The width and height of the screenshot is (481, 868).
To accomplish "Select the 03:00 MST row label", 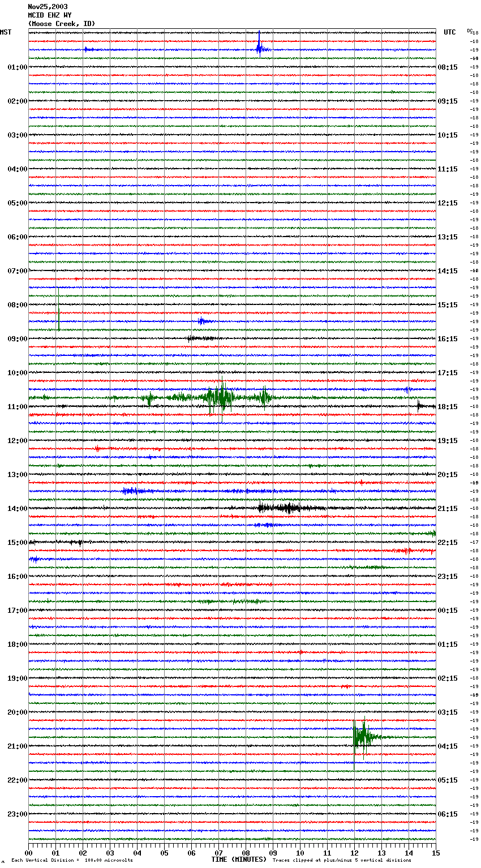I will pyautogui.click(x=18, y=135).
